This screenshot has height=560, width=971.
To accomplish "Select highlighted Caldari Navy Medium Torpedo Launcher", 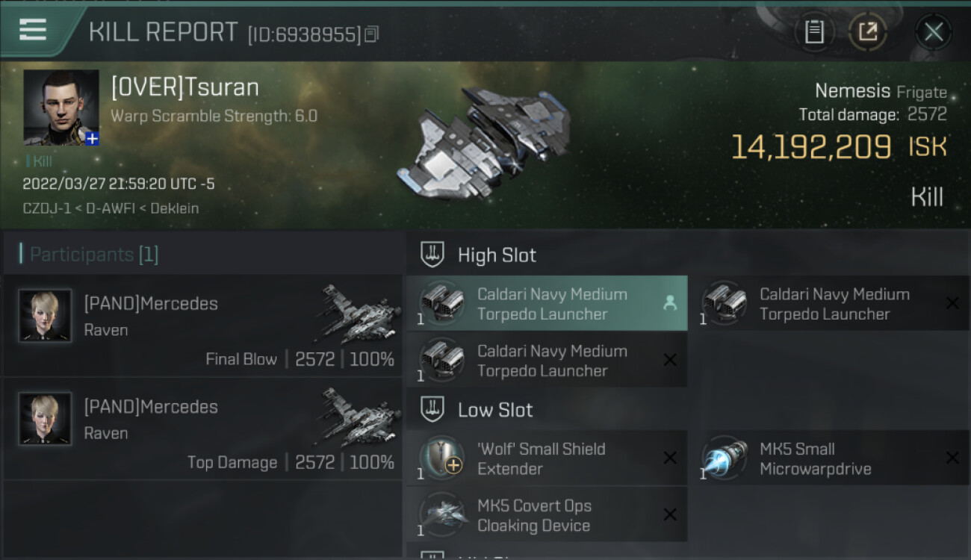I will pyautogui.click(x=547, y=303).
